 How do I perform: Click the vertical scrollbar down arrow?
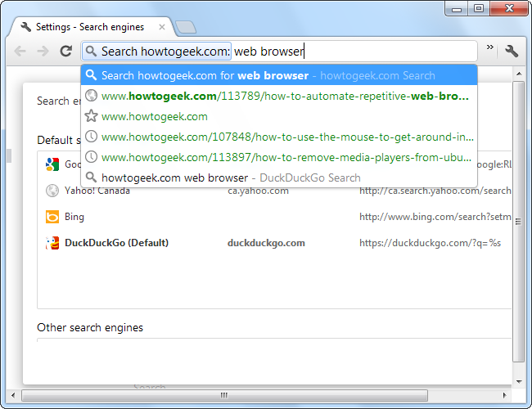pos(518,381)
